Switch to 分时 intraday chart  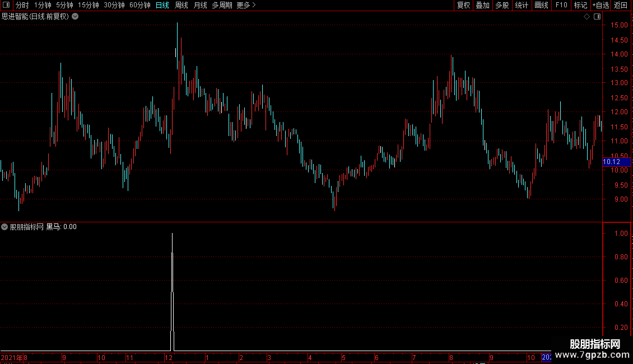coord(22,5)
